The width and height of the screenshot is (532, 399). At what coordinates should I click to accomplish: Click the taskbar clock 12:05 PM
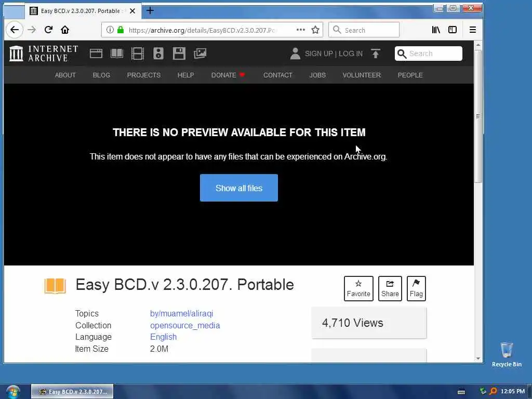coord(513,392)
